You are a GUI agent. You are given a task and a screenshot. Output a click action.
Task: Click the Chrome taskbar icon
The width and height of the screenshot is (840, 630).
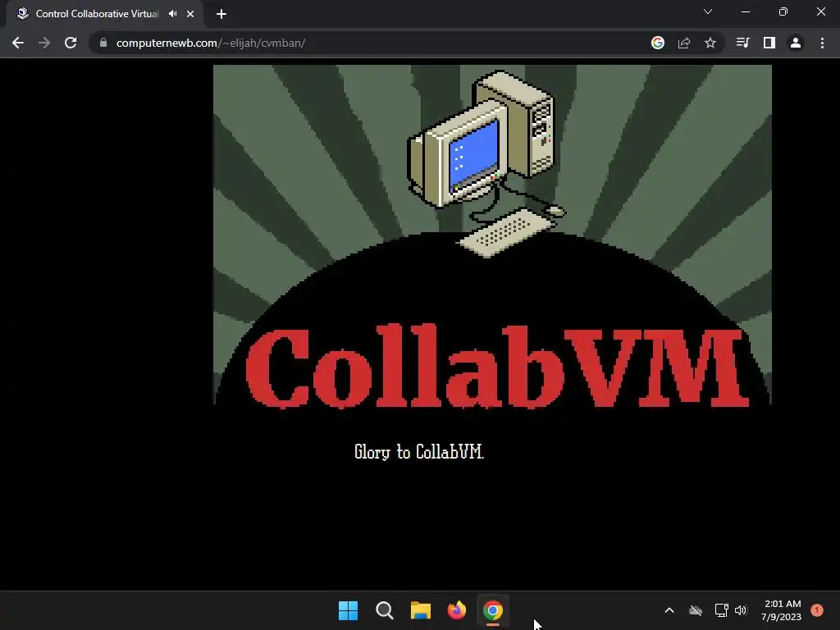pyautogui.click(x=493, y=610)
